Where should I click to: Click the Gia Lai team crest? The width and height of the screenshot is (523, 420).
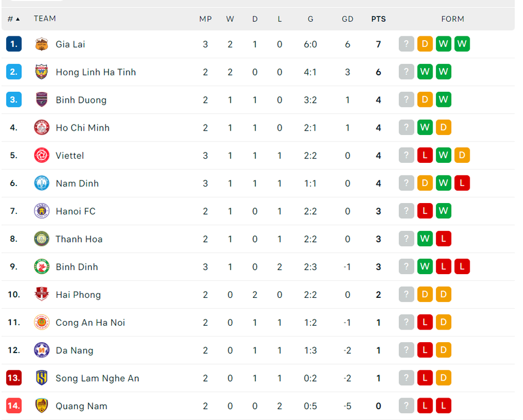(x=41, y=44)
